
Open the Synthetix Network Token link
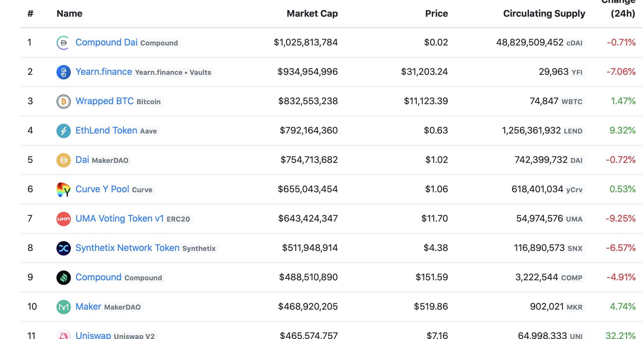[127, 248]
